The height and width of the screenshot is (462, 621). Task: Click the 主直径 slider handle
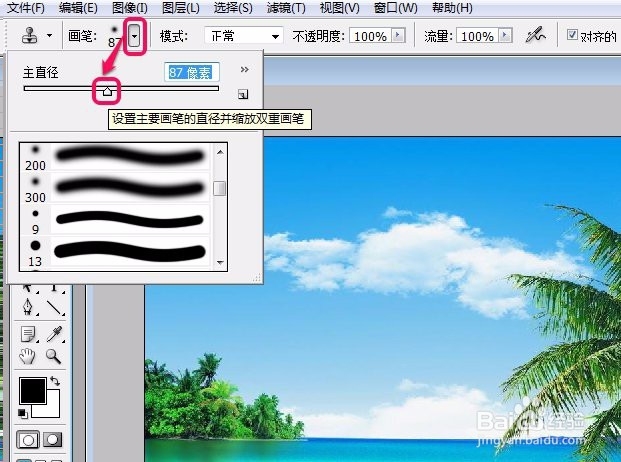coord(107,91)
